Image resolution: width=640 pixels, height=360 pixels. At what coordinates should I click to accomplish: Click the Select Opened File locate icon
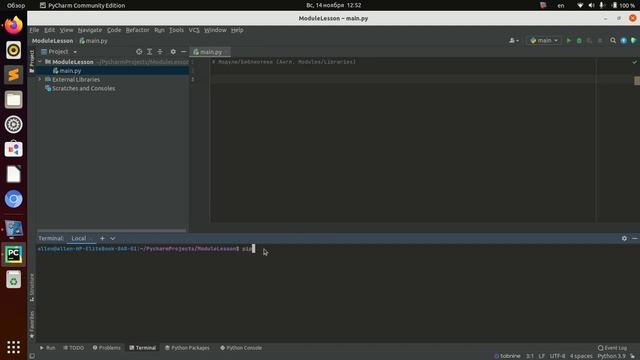point(139,52)
